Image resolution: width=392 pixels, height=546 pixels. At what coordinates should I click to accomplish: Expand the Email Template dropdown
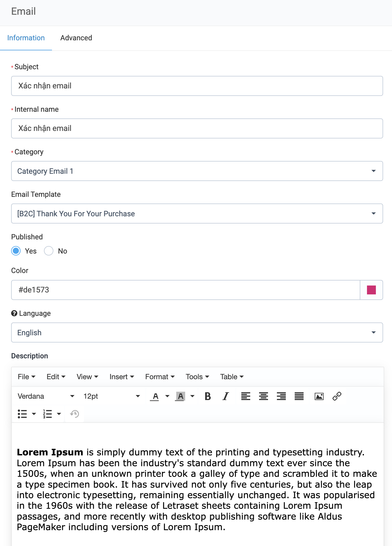(197, 214)
